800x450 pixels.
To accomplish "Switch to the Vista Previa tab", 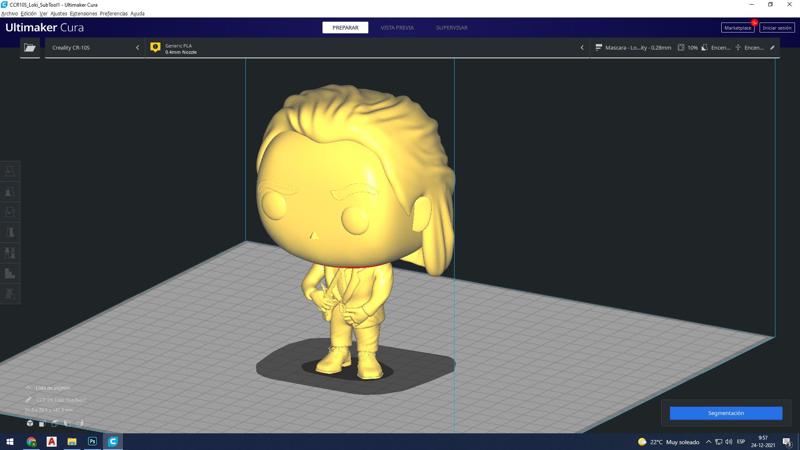I will click(x=397, y=28).
